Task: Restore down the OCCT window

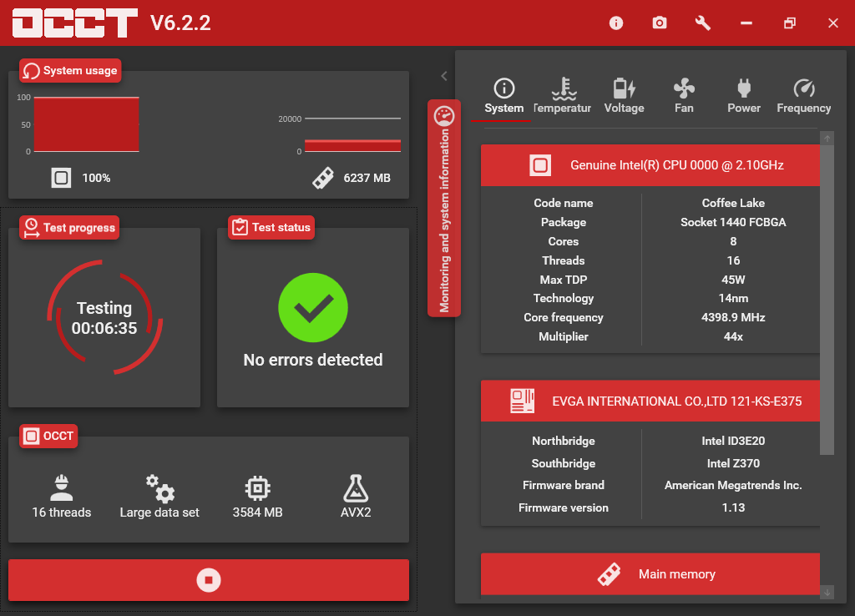Action: [790, 23]
